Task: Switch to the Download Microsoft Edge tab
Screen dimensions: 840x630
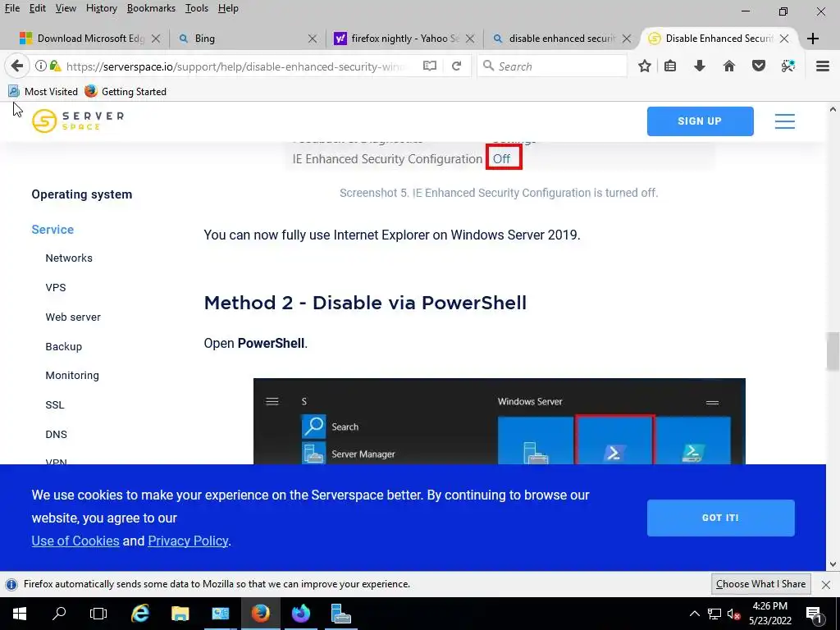Action: (89, 39)
